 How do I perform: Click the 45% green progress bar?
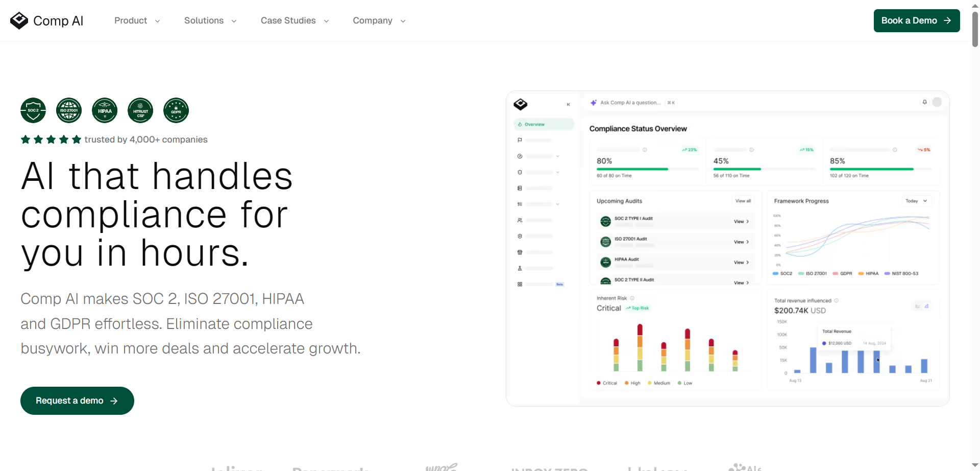coord(737,169)
